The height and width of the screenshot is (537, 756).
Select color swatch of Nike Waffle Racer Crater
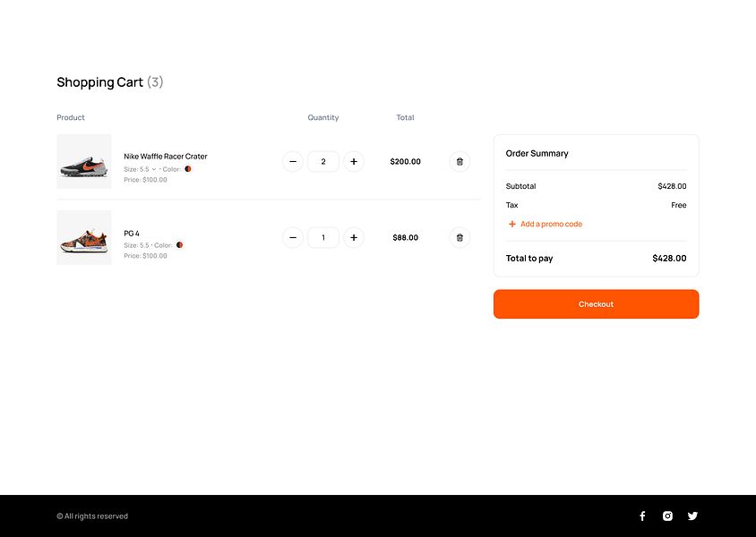(188, 169)
